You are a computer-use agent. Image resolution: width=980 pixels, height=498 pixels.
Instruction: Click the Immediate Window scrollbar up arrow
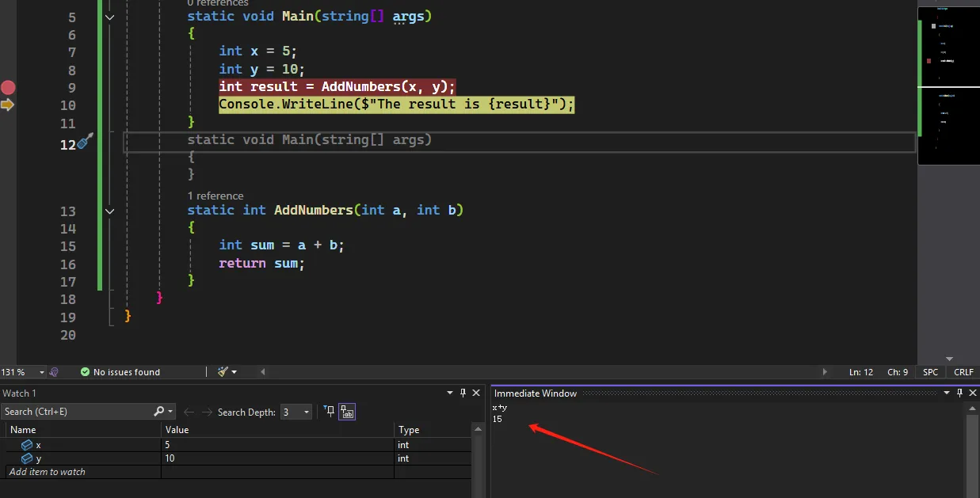(974, 408)
